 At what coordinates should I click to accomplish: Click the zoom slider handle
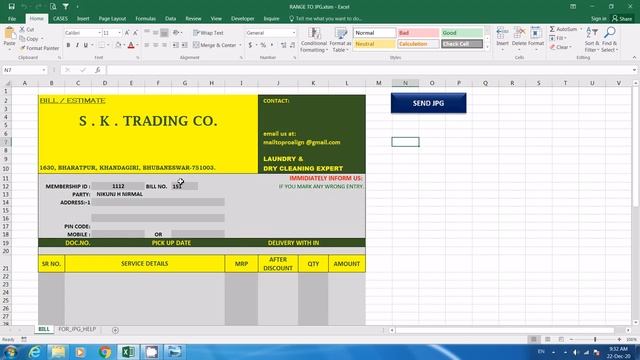click(595, 339)
